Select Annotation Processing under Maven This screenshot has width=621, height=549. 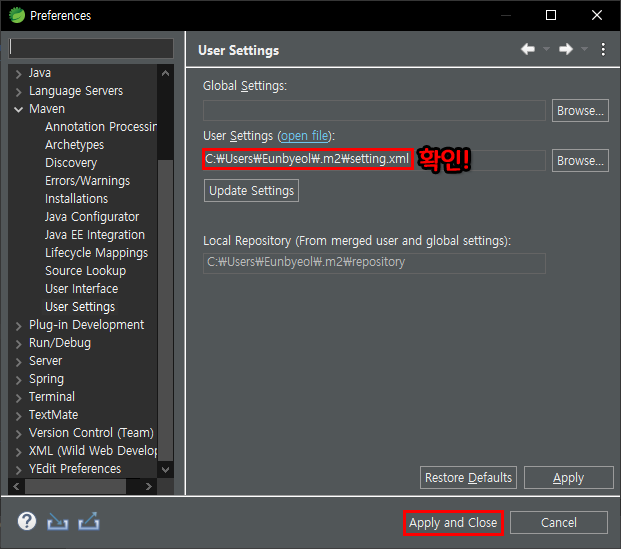click(101, 127)
